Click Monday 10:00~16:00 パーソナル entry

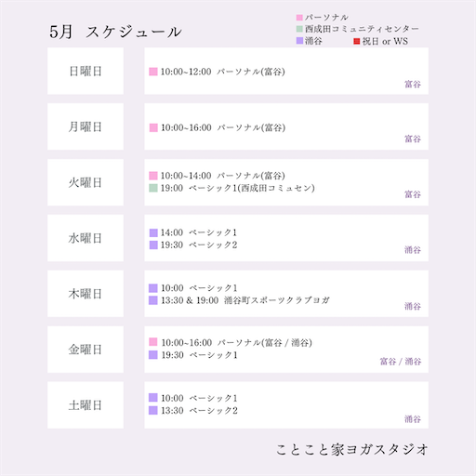tap(218, 127)
